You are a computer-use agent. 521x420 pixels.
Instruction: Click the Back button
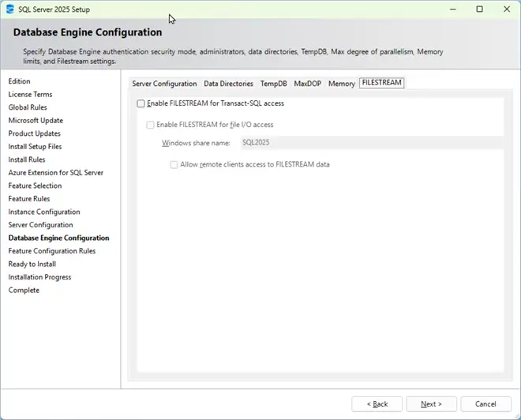[x=377, y=403]
